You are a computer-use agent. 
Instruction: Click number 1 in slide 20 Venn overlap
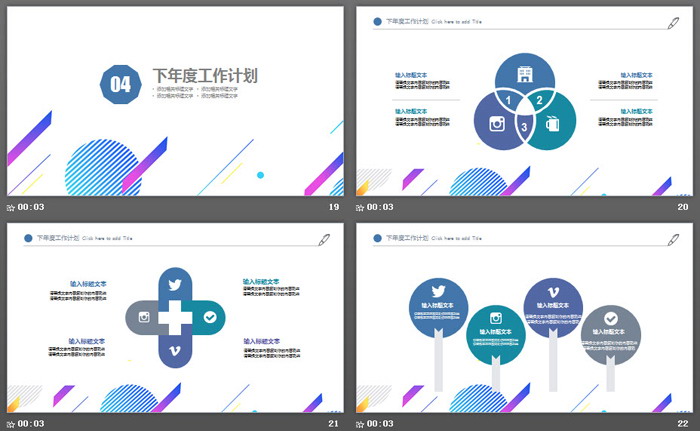[508, 100]
